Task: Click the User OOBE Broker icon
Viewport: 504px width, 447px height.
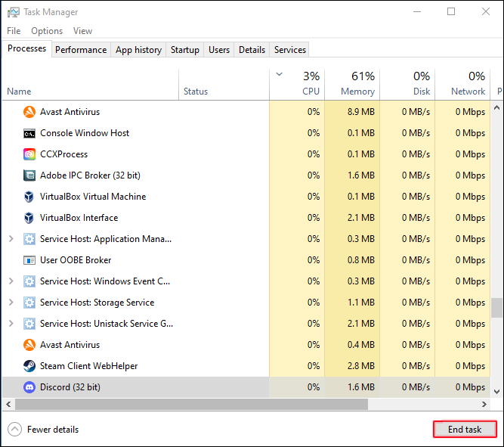Action: click(x=29, y=260)
